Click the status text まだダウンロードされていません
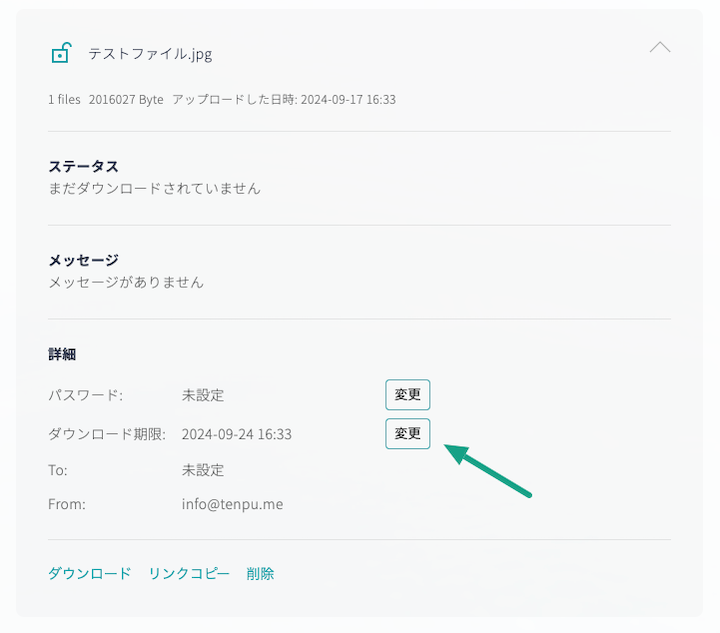The image size is (720, 633). pos(154,188)
